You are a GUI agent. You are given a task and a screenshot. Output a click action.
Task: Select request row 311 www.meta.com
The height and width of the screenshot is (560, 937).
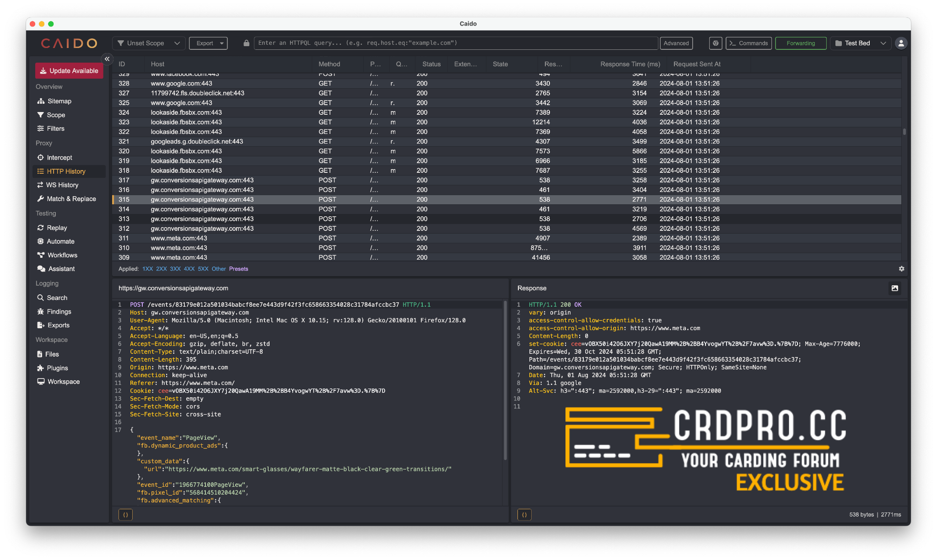tap(506, 238)
